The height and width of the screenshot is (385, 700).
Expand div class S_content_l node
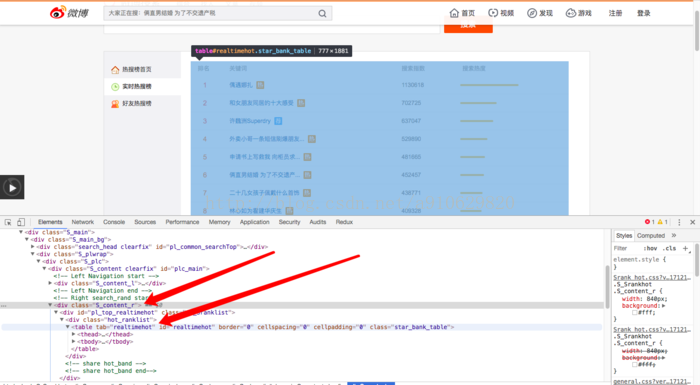(x=50, y=283)
